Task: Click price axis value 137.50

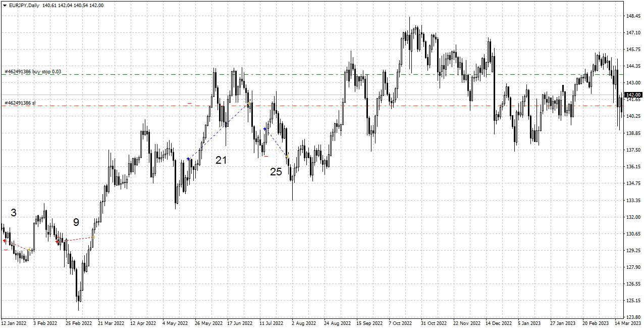Action: pyautogui.click(x=633, y=150)
